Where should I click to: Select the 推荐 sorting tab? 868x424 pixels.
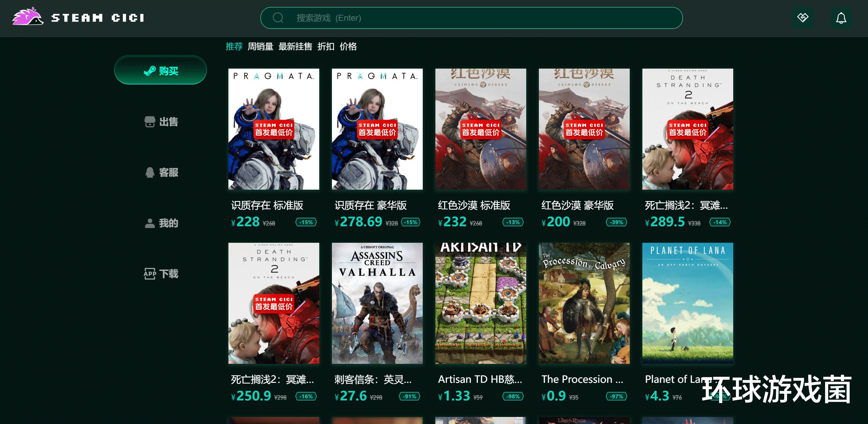click(234, 46)
